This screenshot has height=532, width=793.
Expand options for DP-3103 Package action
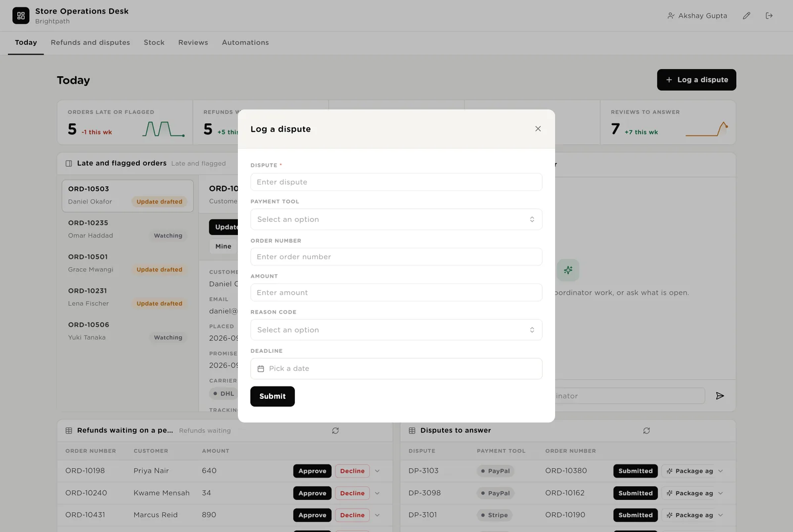click(x=720, y=471)
